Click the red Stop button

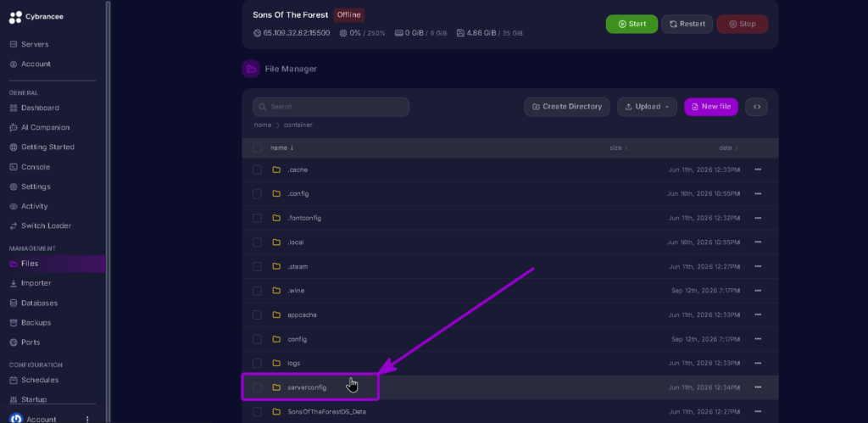coord(743,25)
